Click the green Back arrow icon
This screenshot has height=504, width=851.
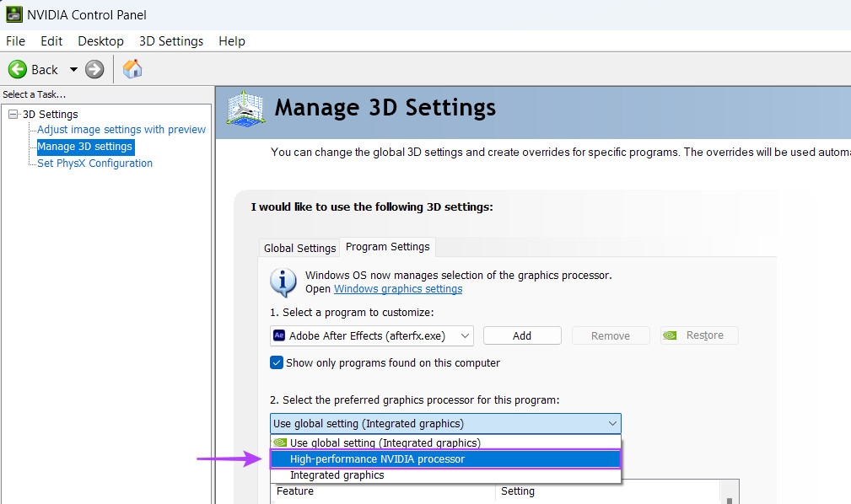click(x=17, y=69)
